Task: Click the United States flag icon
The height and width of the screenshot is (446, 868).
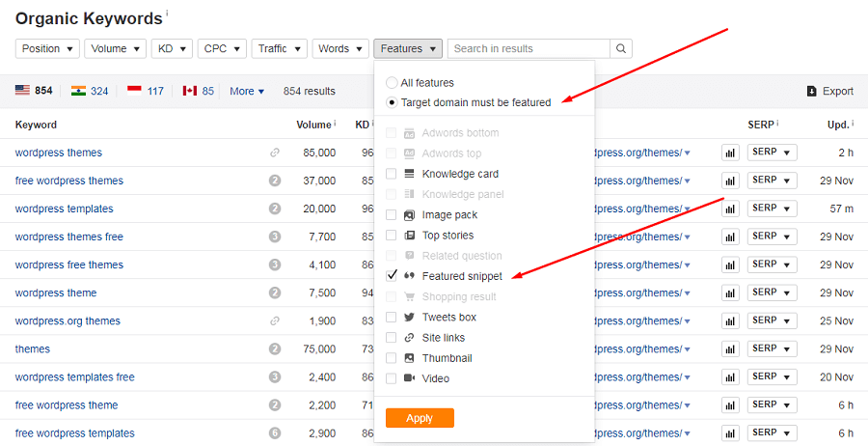Action: tap(22, 91)
